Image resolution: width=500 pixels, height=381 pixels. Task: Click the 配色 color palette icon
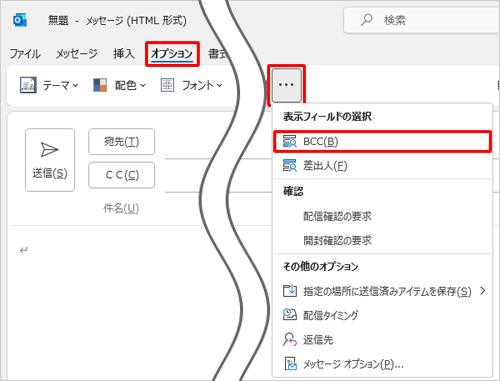click(x=100, y=85)
